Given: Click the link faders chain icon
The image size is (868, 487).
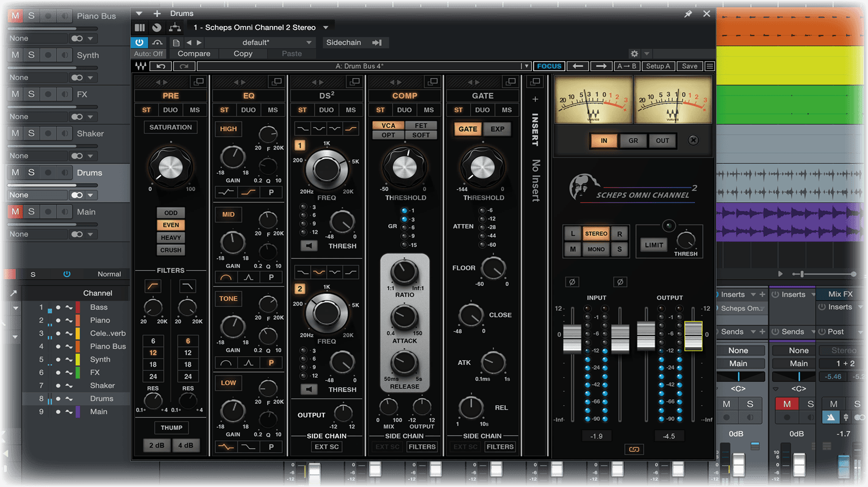Looking at the screenshot, I should tap(634, 449).
